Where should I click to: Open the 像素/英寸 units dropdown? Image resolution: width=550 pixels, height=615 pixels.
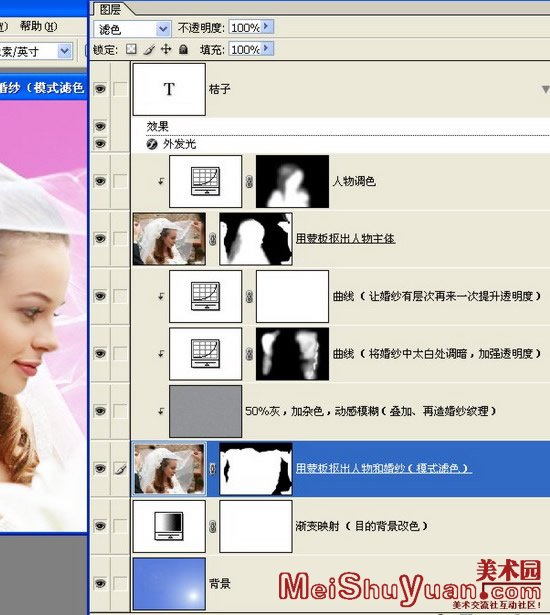pos(65,51)
